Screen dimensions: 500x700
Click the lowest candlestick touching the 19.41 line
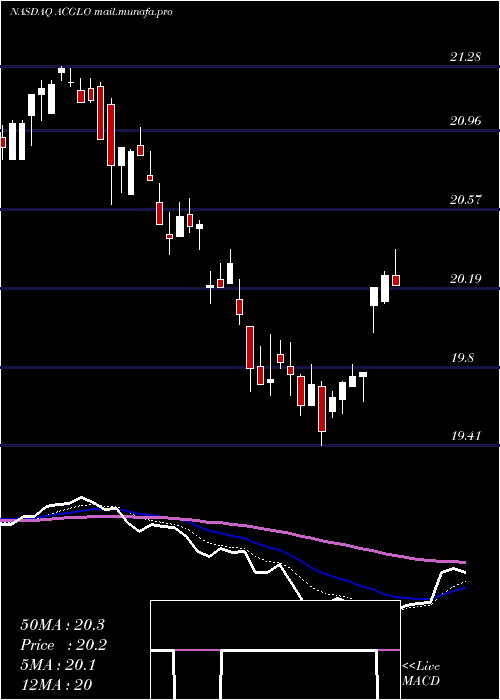click(322, 408)
